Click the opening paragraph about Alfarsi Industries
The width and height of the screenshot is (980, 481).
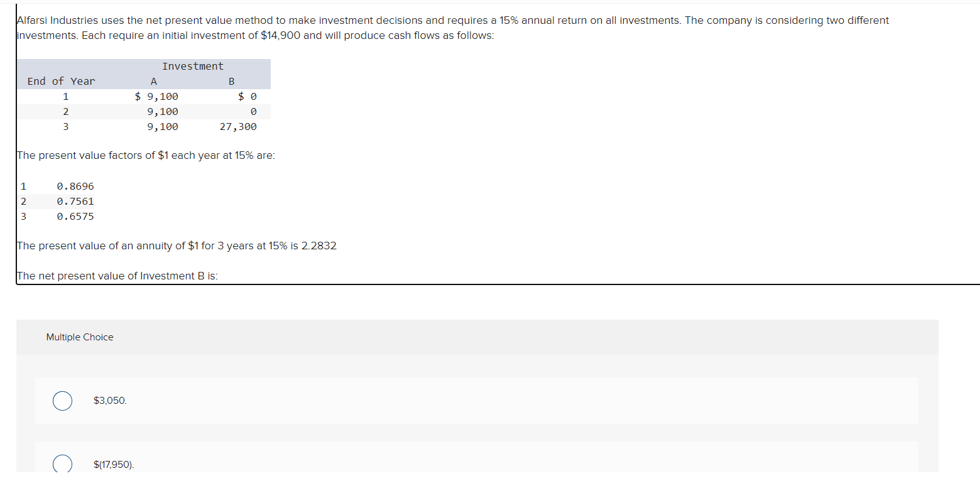click(x=452, y=27)
